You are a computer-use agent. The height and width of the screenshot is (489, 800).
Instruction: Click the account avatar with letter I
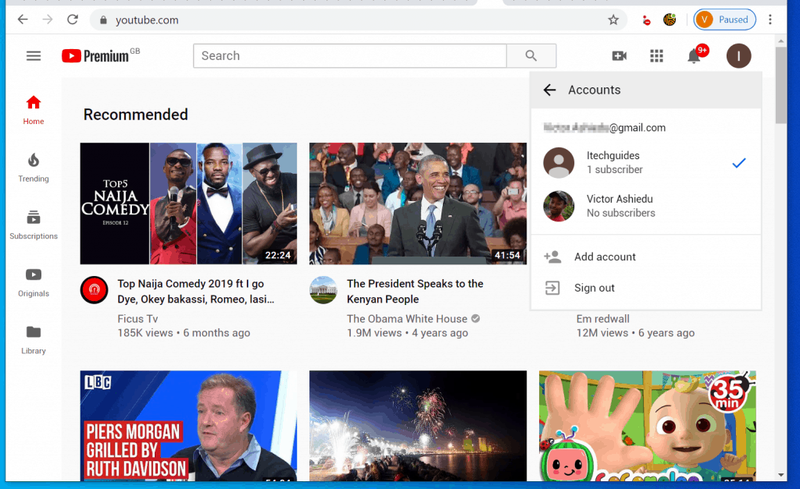pos(739,56)
